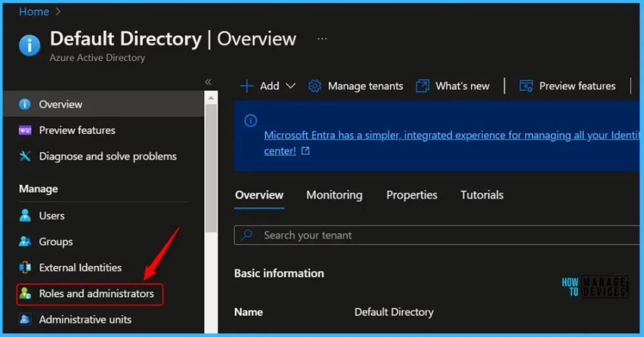This screenshot has height=337, width=644.
Task: Click the Overview info icon in sidebar
Action: coord(25,104)
